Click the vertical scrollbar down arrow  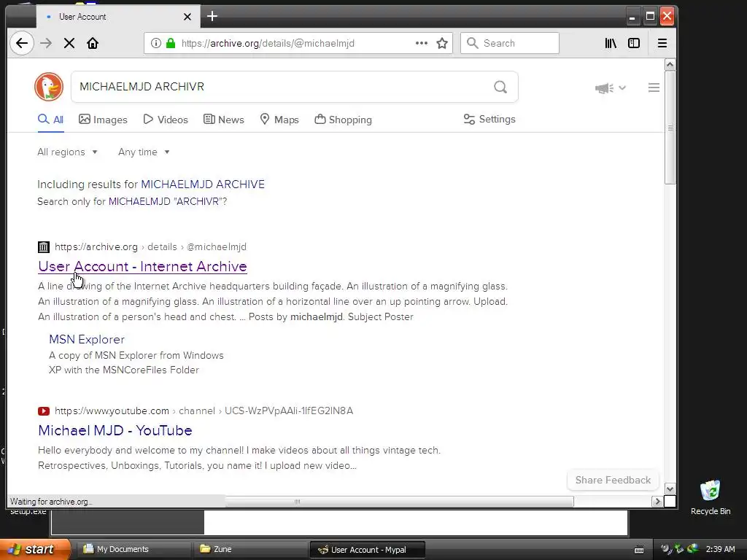point(670,489)
